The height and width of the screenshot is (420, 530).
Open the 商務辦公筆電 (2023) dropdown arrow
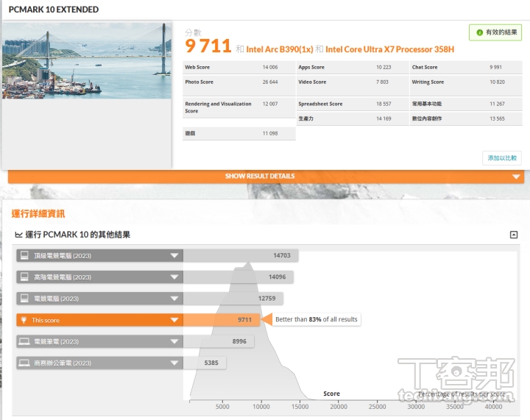click(174, 363)
